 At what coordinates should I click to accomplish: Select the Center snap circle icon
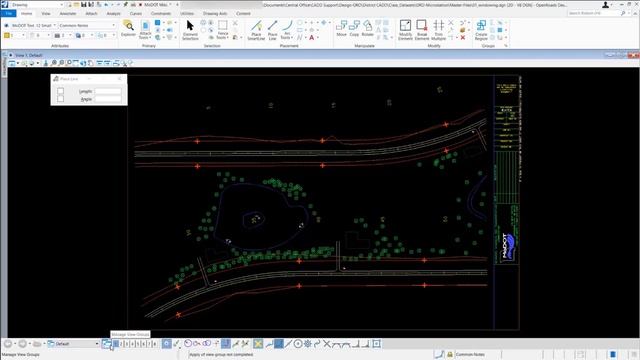tap(298, 344)
